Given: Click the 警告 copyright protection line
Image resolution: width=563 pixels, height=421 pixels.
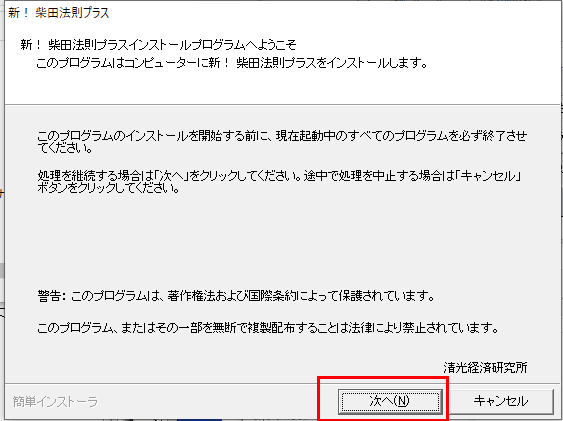Looking at the screenshot, I should pyautogui.click(x=236, y=296).
